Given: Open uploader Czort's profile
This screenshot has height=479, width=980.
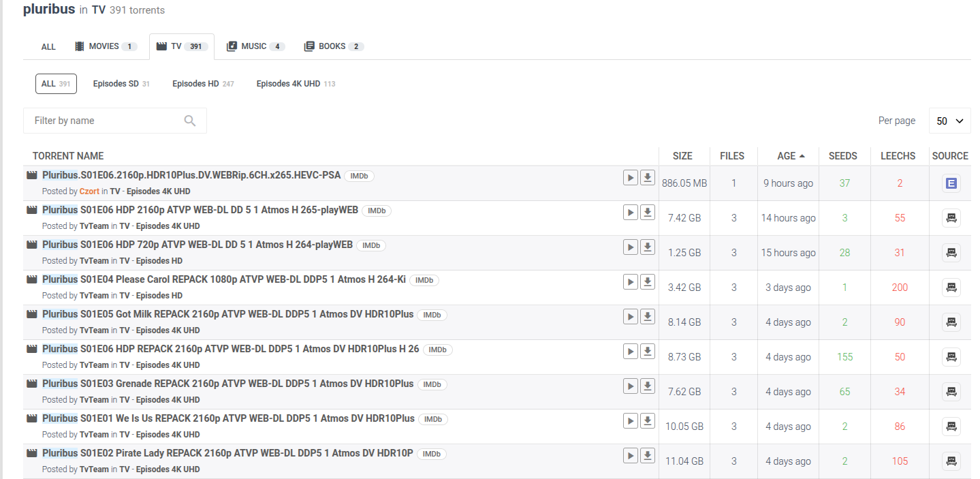Looking at the screenshot, I should click(89, 191).
